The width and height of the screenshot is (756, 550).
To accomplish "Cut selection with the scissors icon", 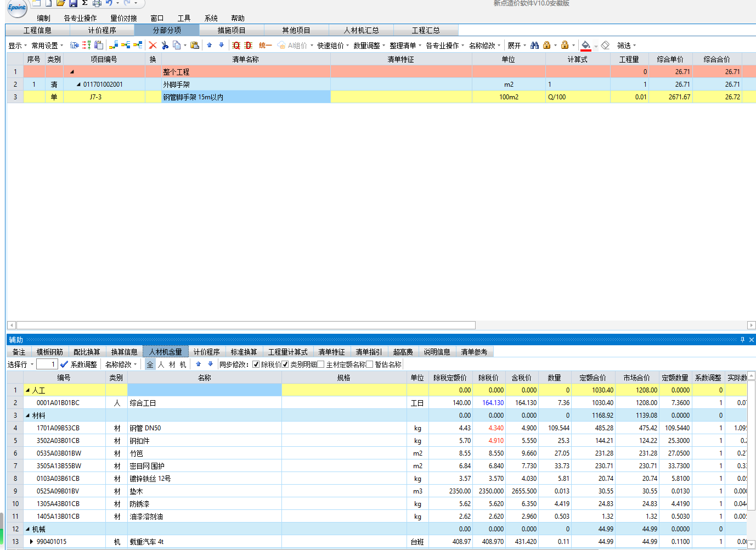I will [x=165, y=46].
